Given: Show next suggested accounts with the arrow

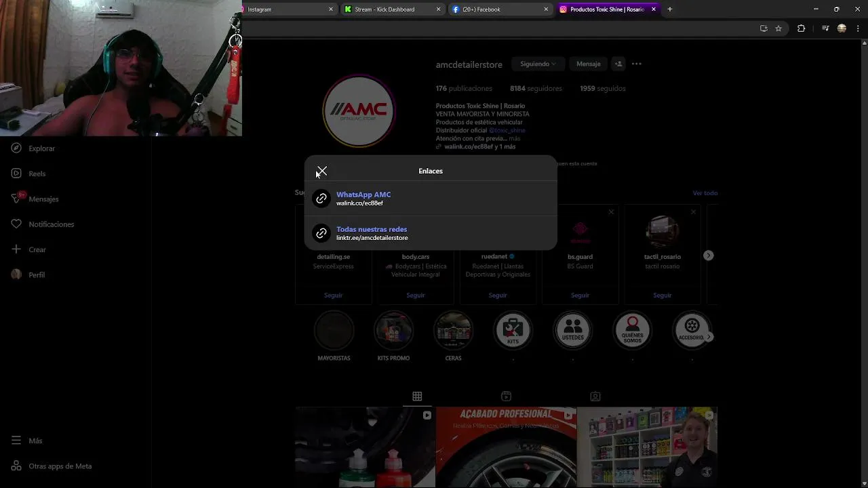Looking at the screenshot, I should [x=708, y=256].
